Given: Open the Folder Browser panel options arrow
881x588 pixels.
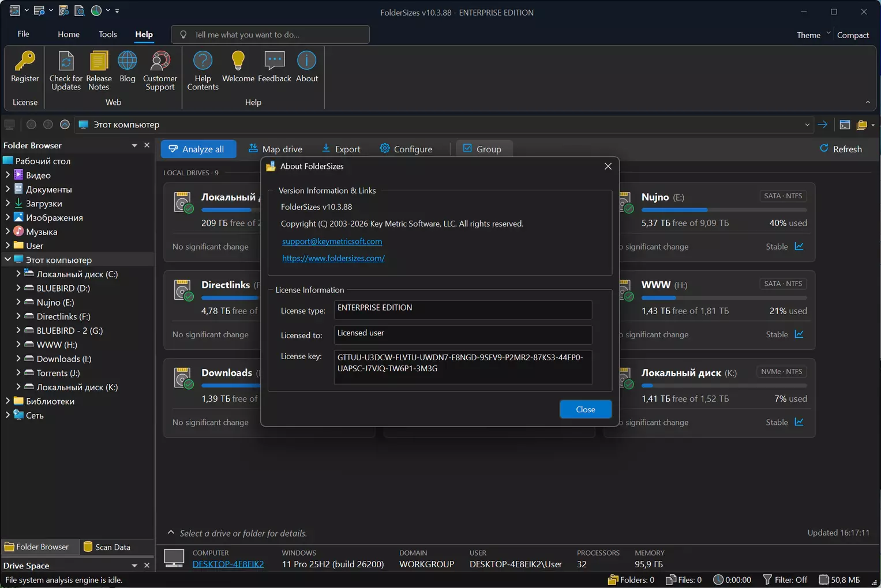Looking at the screenshot, I should [x=134, y=145].
